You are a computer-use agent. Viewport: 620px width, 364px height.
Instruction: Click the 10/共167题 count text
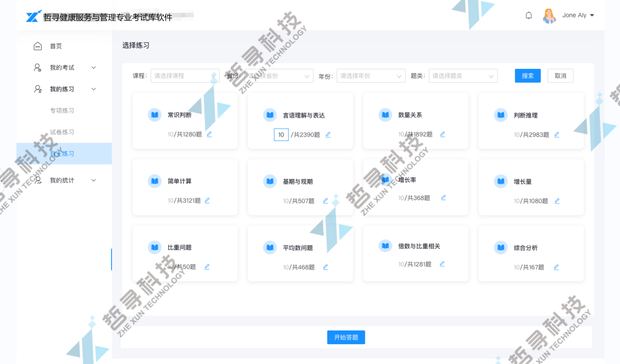(x=529, y=267)
